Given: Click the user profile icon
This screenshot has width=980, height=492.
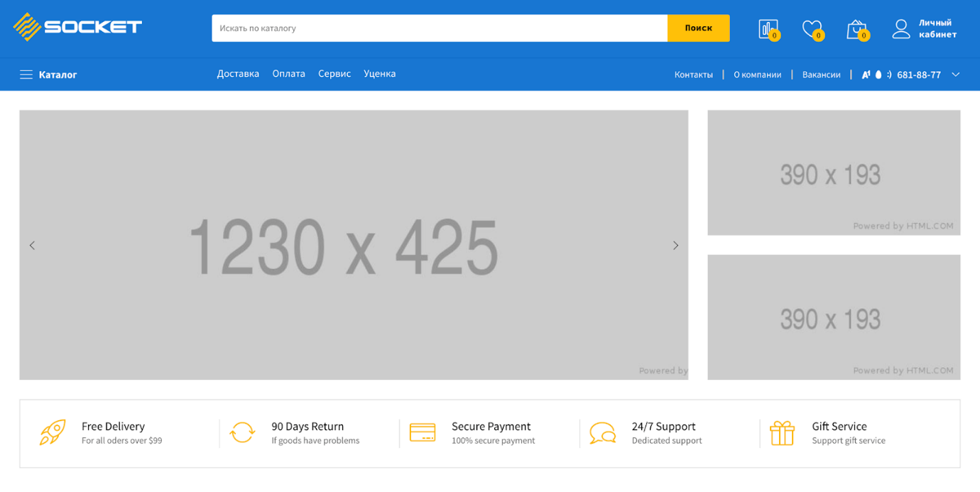Looking at the screenshot, I should [x=901, y=28].
